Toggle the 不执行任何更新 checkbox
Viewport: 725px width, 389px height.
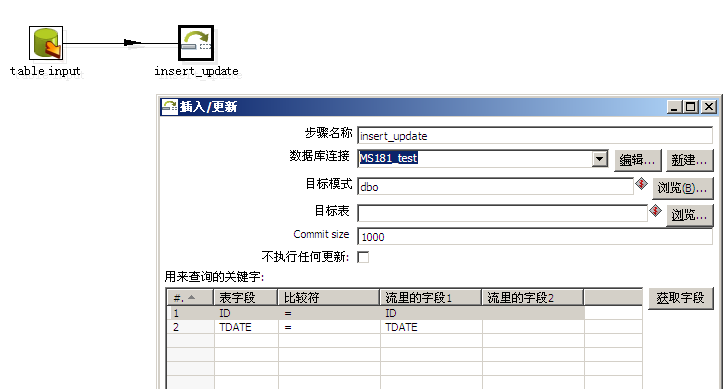[x=363, y=257]
